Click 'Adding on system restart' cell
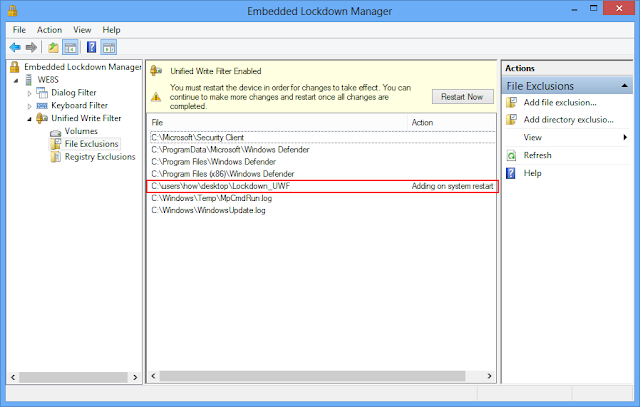640x407 pixels. 452,186
